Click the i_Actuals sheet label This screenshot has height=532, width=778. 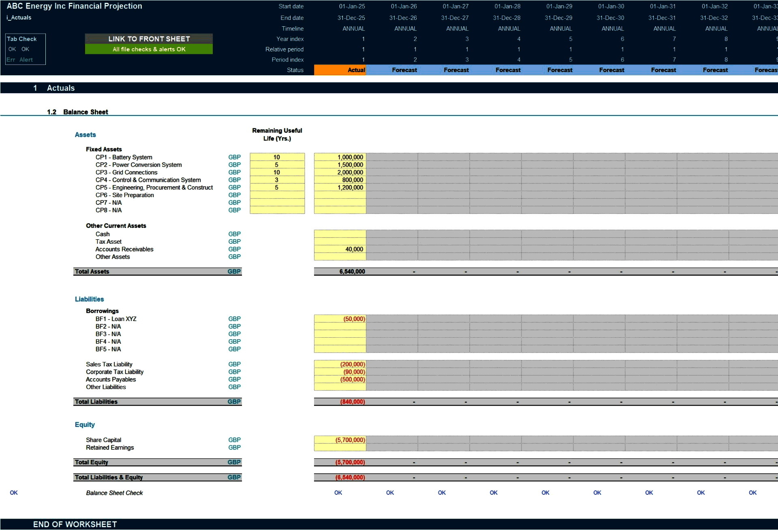pos(19,17)
